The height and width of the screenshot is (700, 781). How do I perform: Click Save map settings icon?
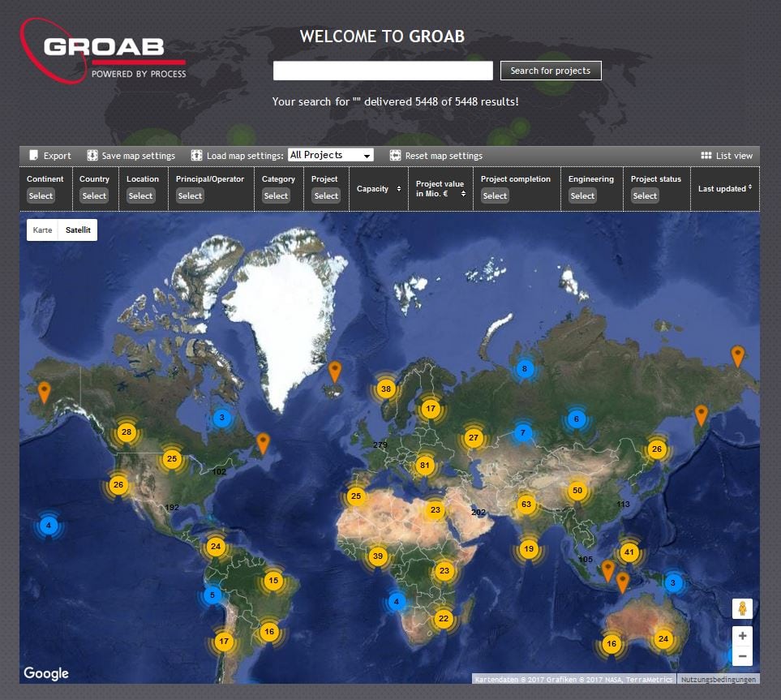click(92, 156)
